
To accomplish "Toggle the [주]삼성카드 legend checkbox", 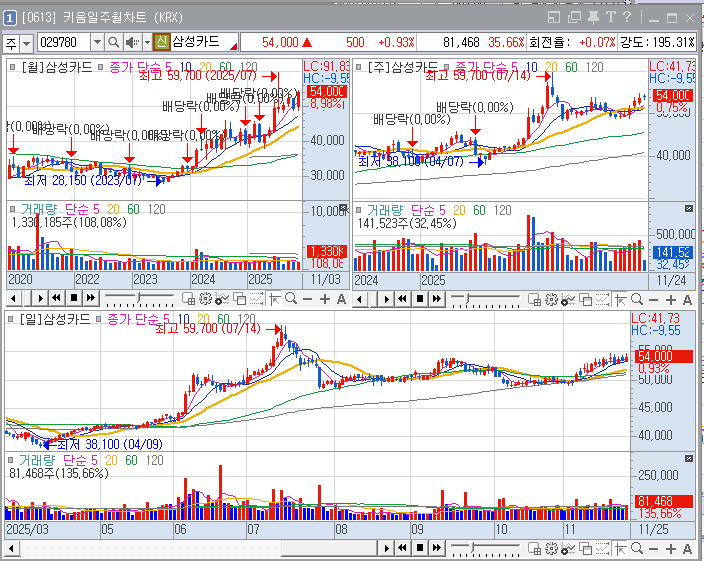I will pos(358,67).
